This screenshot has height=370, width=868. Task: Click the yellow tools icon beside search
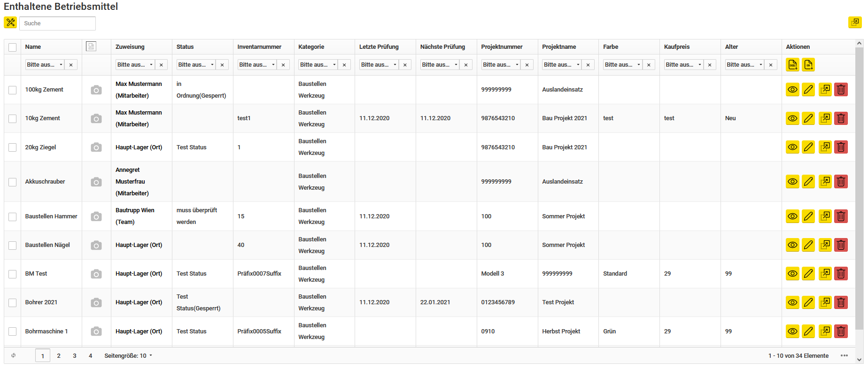tap(10, 23)
